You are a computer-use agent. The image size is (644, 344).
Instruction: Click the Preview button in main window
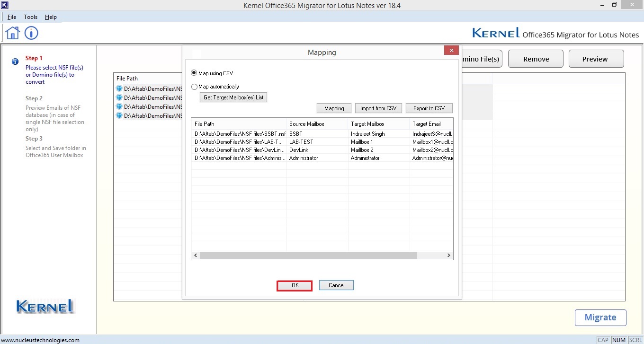pyautogui.click(x=595, y=59)
